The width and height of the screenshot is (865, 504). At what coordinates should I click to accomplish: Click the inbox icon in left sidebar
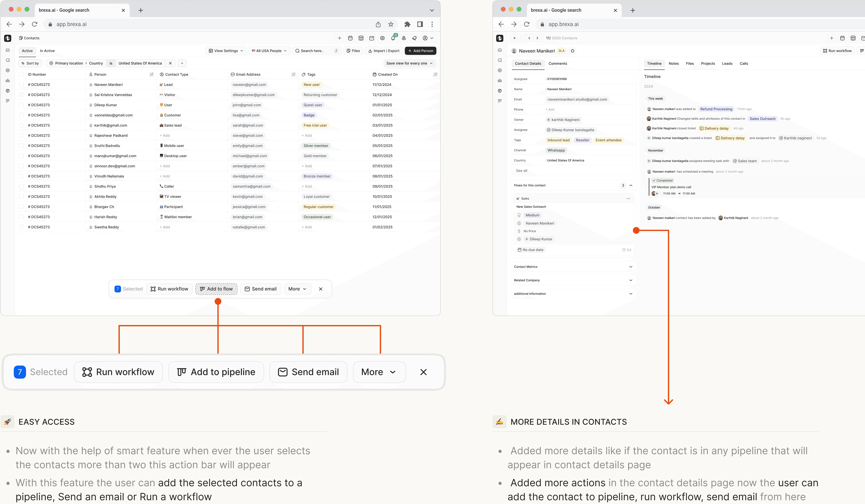tap(8, 50)
